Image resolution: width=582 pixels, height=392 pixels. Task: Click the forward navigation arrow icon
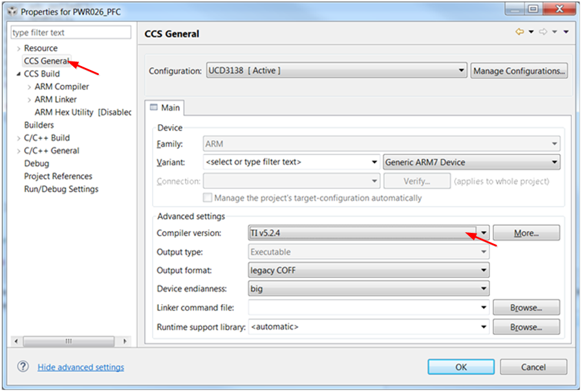tap(543, 32)
